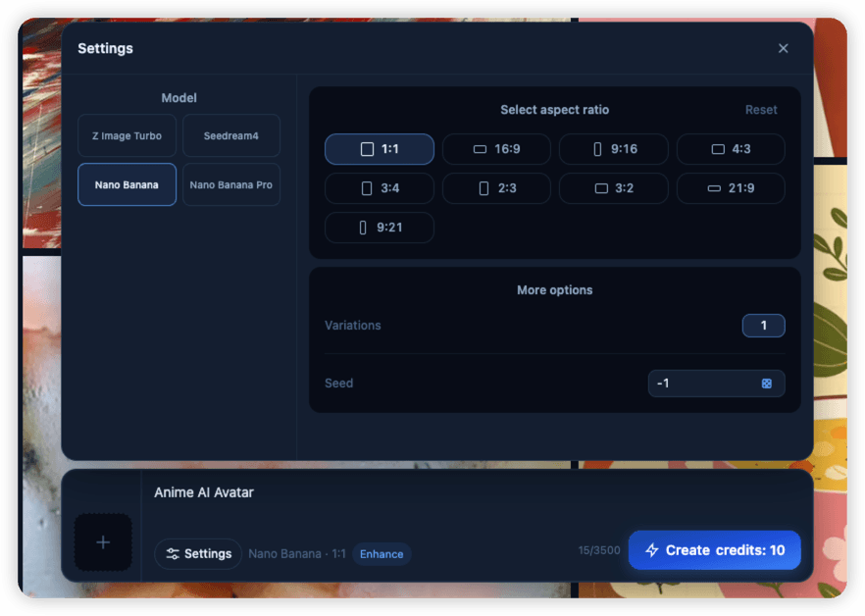Click the Nano Banana · 1:1 summary text

(x=297, y=553)
